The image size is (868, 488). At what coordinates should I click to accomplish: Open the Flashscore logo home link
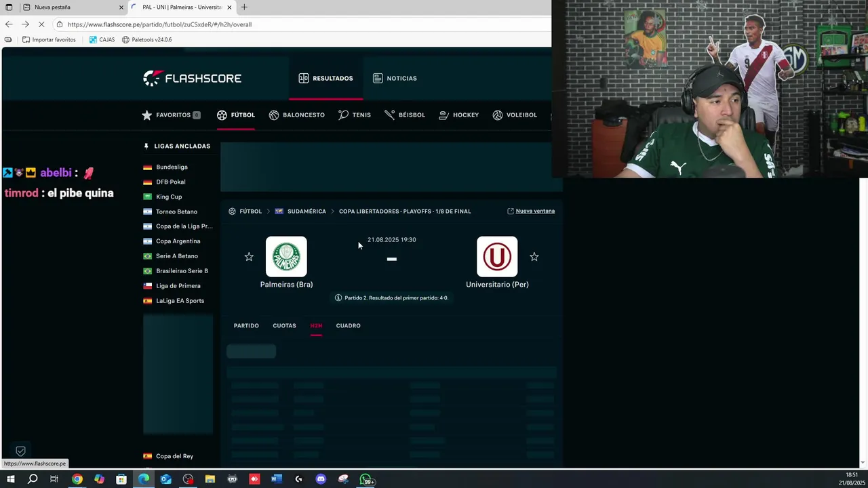coord(192,78)
